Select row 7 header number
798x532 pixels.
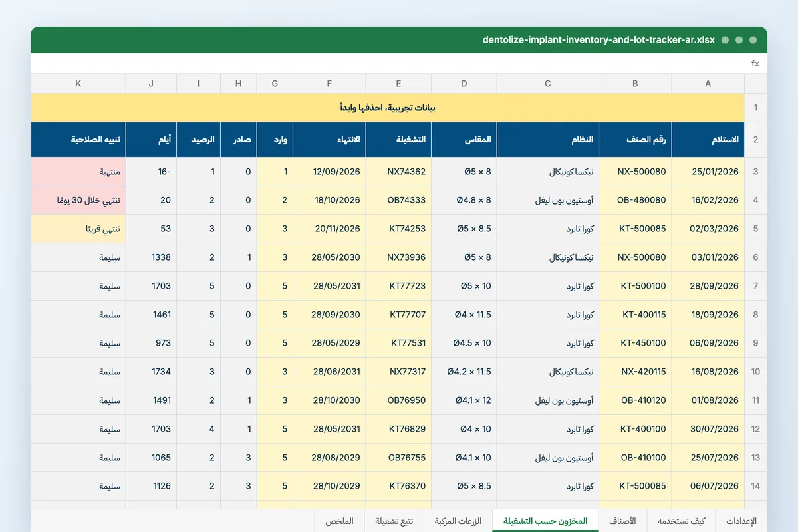755,286
